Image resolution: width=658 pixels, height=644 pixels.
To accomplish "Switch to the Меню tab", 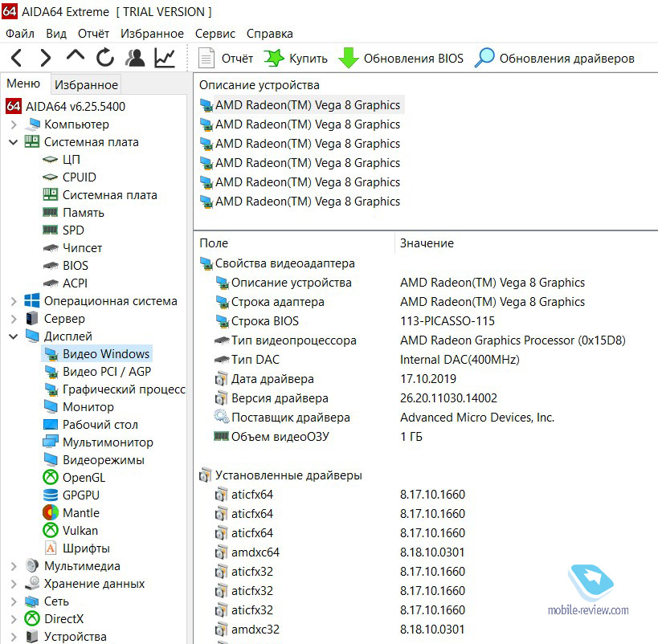I will 23,84.
